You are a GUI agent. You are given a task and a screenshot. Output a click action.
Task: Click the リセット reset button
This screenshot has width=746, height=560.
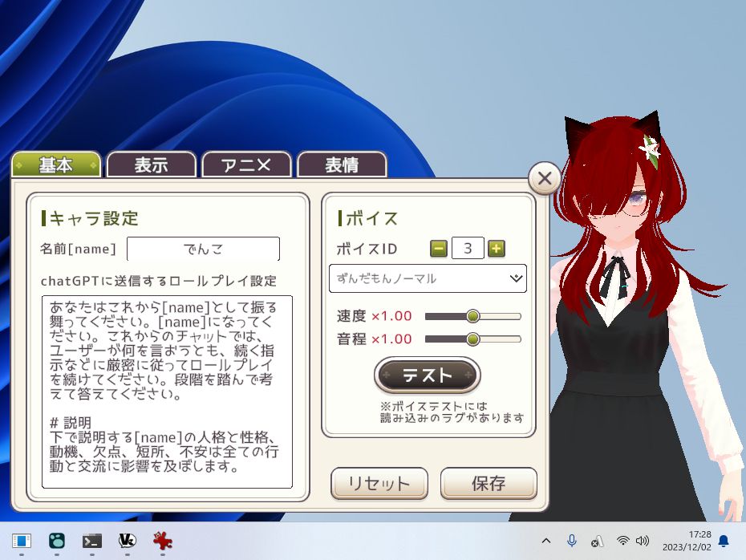click(379, 484)
